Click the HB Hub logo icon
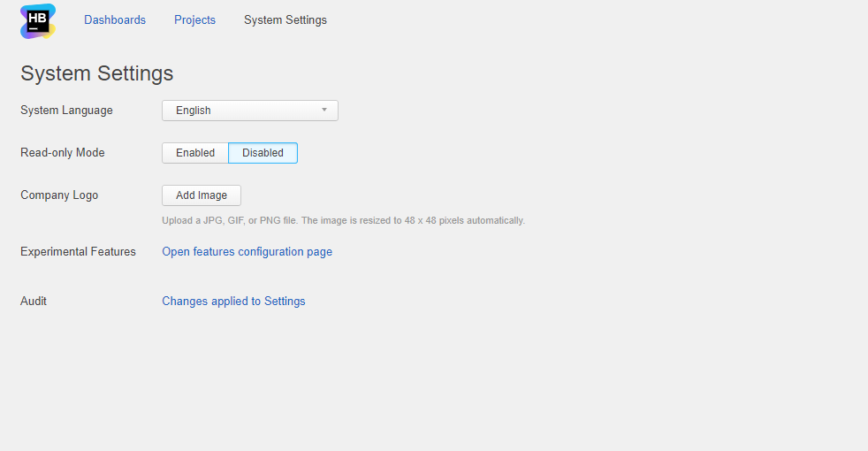Screen dimensions: 868x451 (38, 21)
